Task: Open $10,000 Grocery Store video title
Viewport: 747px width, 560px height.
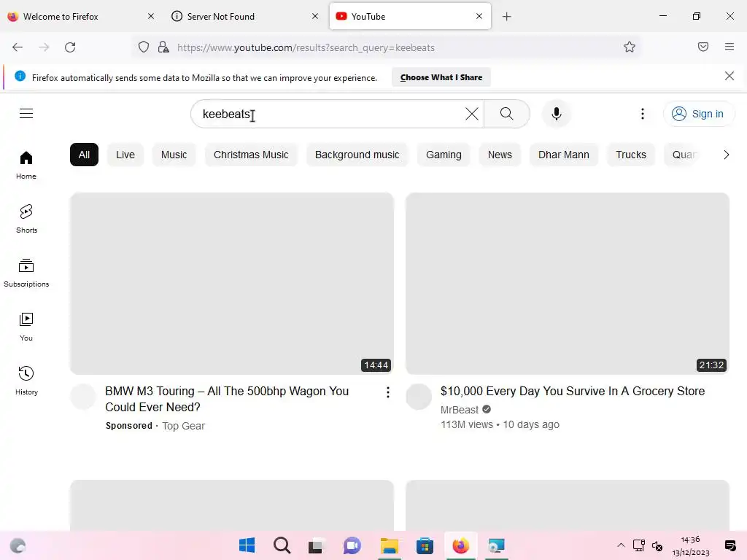Action: [x=573, y=391]
